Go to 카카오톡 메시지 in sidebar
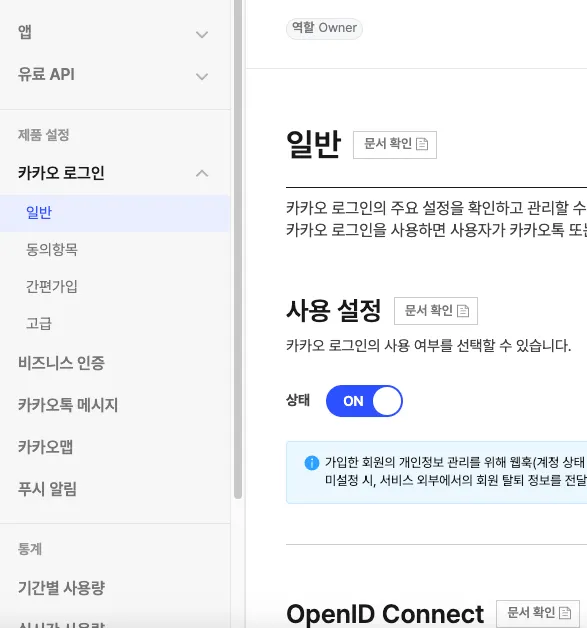The image size is (587, 628). (68, 405)
